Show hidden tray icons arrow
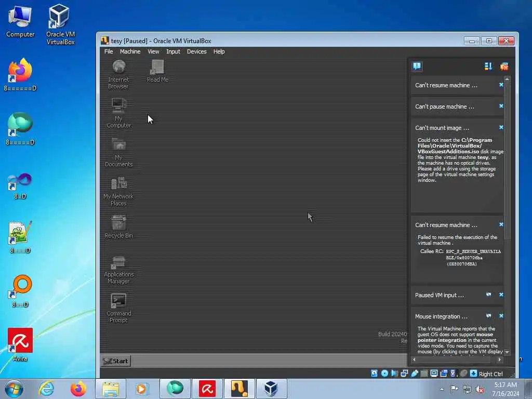 (442, 389)
